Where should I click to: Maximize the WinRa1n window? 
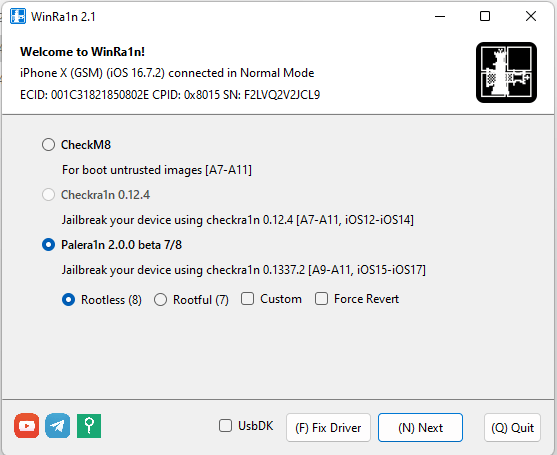pyautogui.click(x=485, y=16)
